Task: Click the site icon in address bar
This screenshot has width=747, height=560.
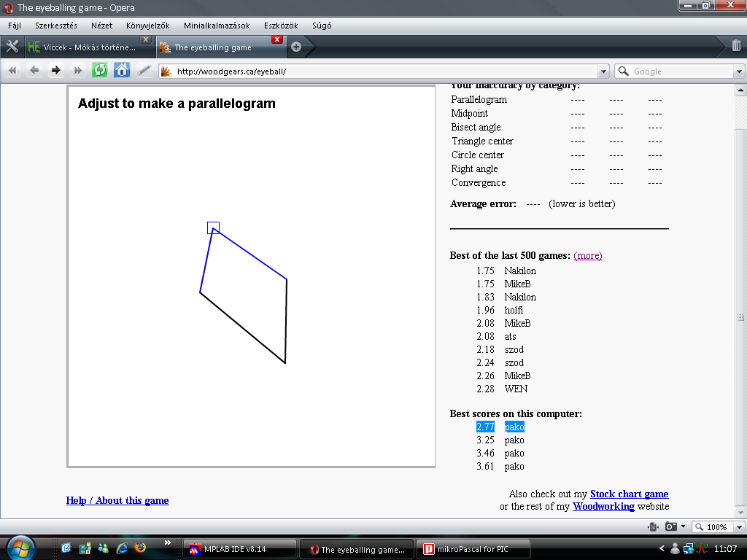Action: pos(166,71)
